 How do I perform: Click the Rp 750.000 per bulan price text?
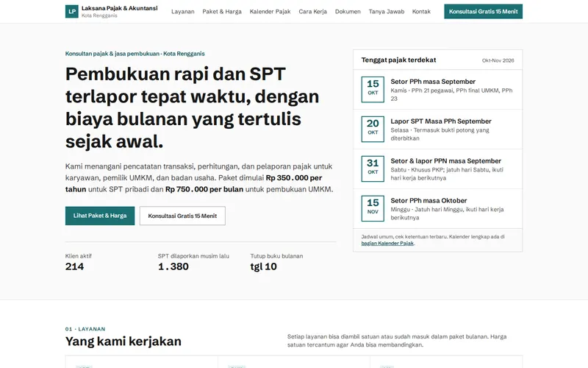tap(204, 189)
